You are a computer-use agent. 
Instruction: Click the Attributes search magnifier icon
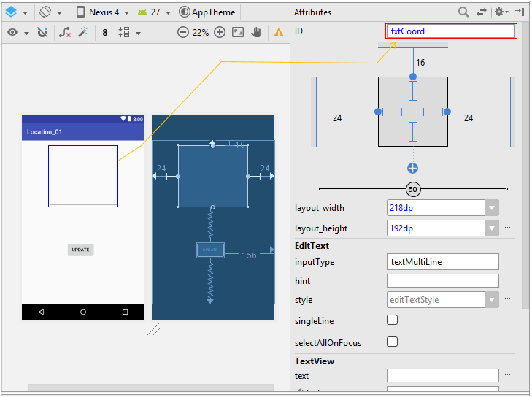pyautogui.click(x=463, y=12)
